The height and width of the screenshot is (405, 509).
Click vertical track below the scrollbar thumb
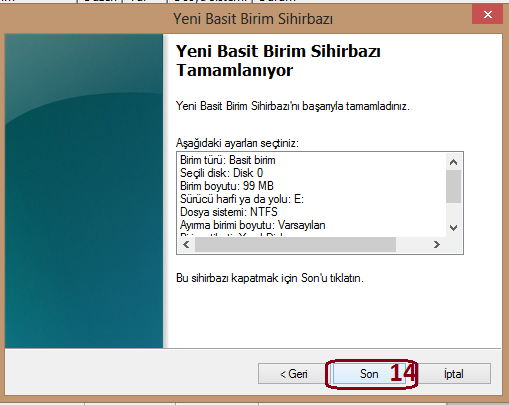(453, 212)
